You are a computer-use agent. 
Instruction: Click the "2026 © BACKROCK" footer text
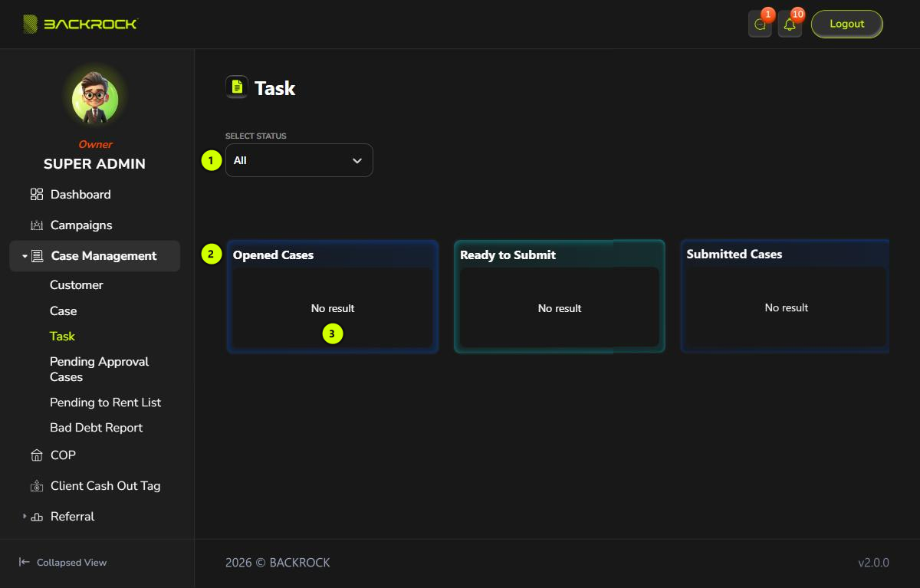tap(278, 563)
